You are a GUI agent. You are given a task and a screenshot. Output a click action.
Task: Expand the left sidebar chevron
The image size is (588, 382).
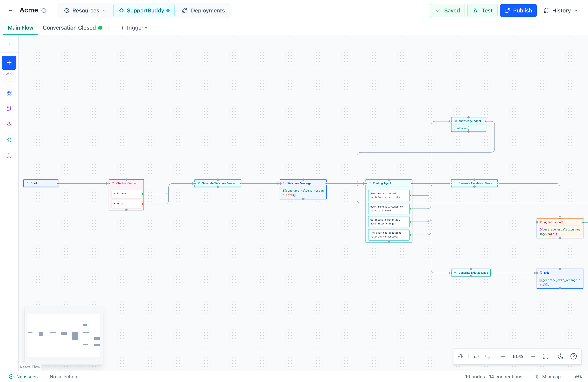(x=9, y=44)
